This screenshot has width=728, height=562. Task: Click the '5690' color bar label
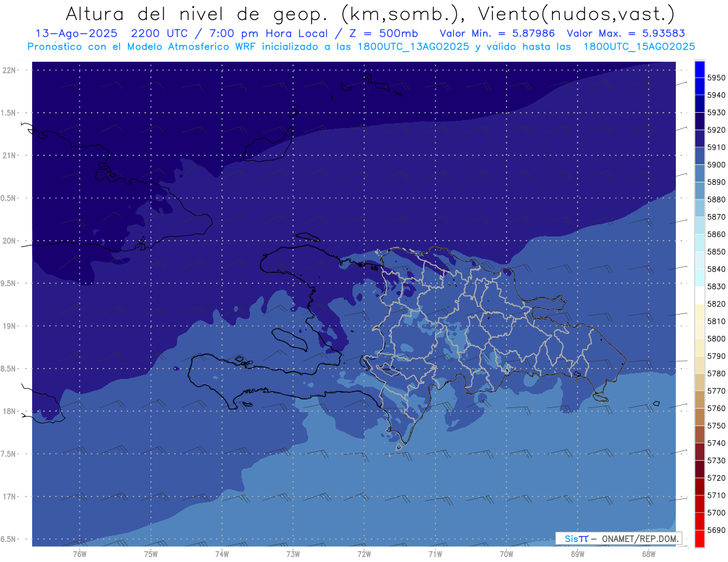point(716,530)
